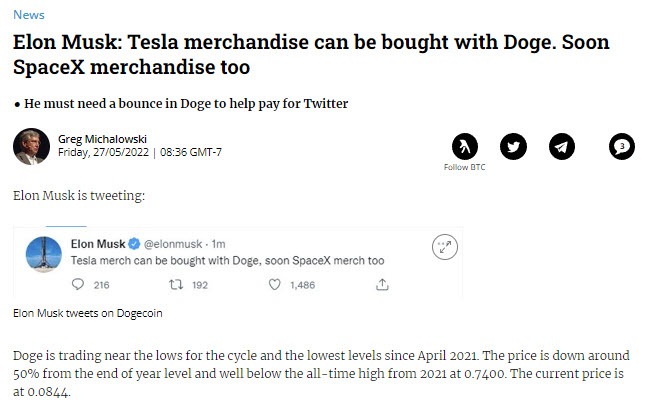Click Elon Musk's tweet profile picture

tap(44, 254)
